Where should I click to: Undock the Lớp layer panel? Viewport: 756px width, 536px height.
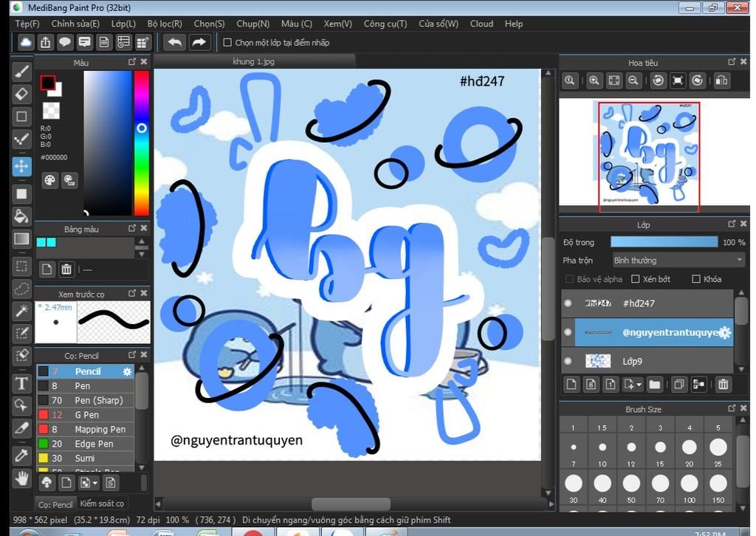point(732,224)
